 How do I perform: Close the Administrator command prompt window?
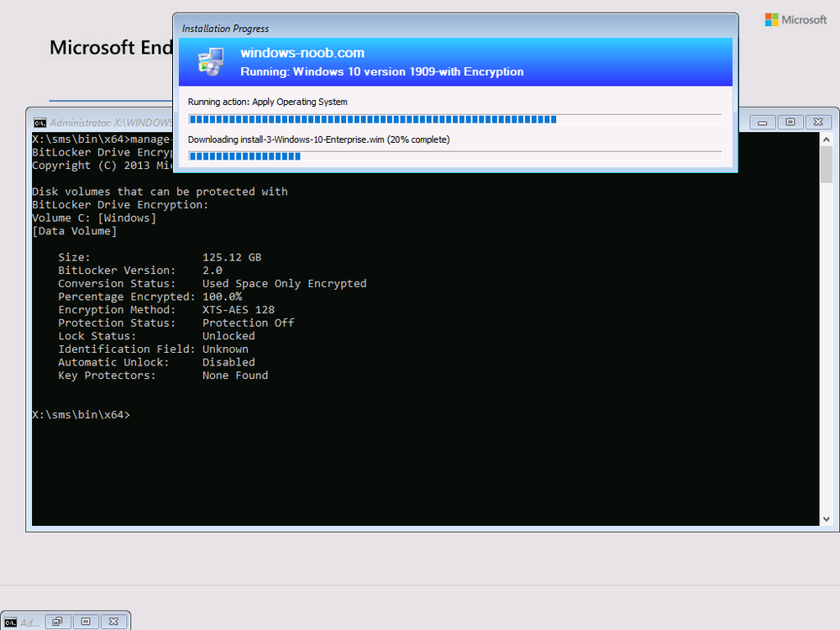[x=818, y=123]
